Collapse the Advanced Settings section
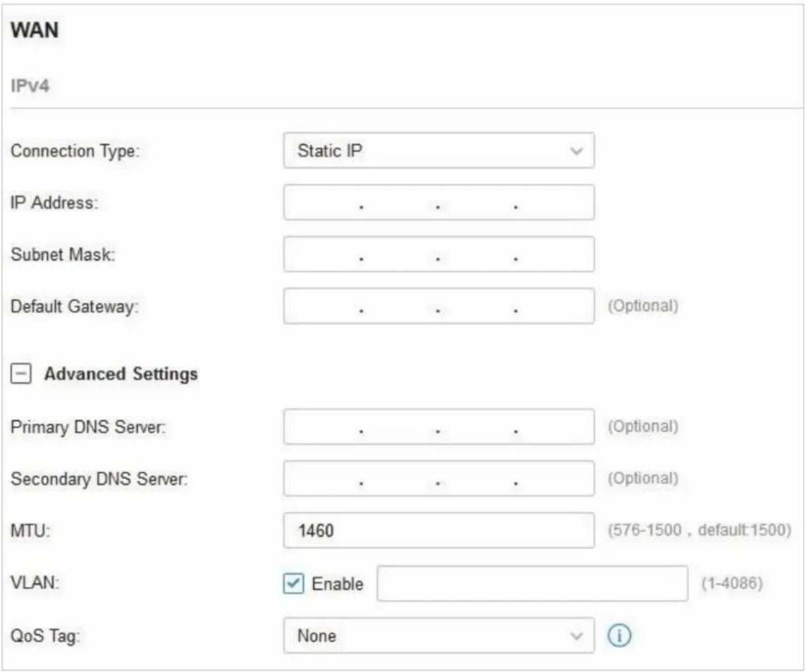The image size is (805, 672). tap(21, 374)
